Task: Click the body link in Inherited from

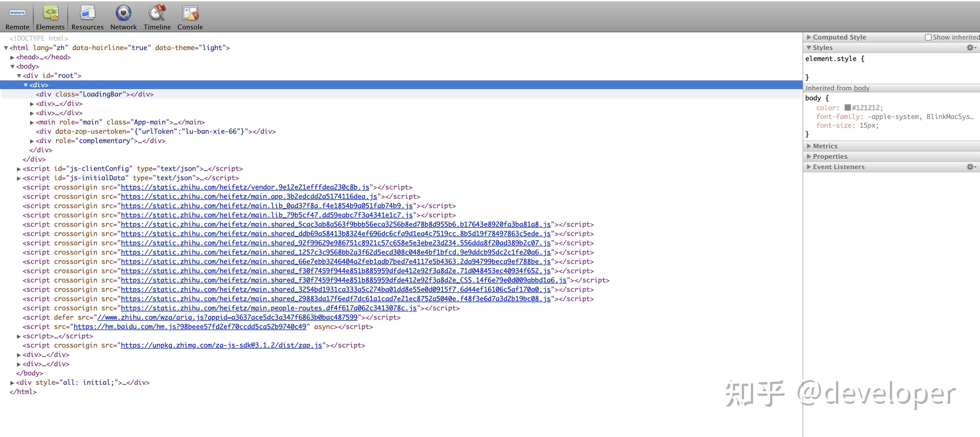Action: [x=862, y=88]
